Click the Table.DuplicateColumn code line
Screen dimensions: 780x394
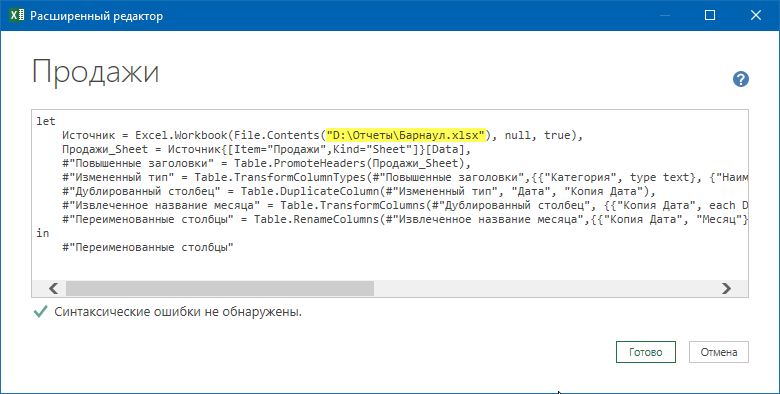(x=359, y=191)
